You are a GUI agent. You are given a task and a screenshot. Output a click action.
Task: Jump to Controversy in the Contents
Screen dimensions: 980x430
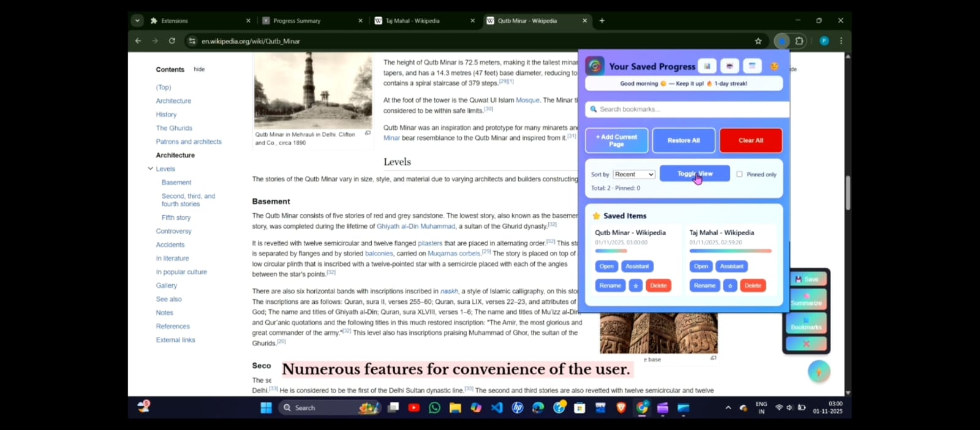point(173,231)
